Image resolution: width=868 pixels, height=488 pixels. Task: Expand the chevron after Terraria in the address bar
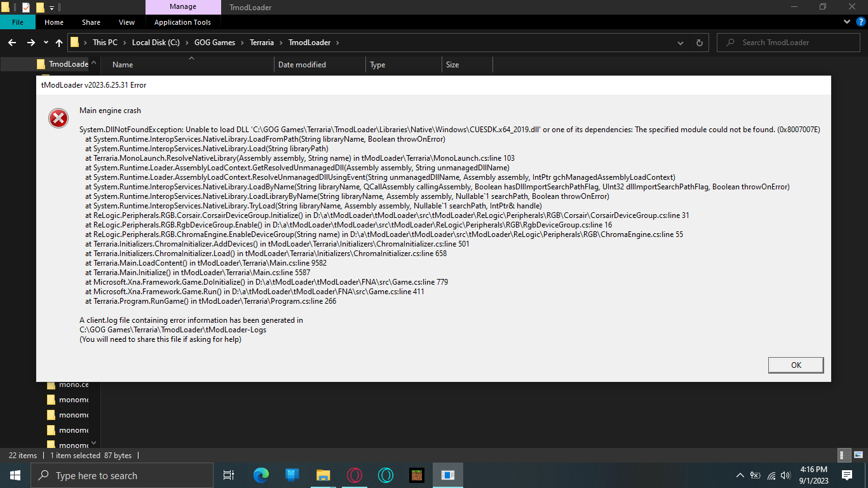(x=280, y=43)
